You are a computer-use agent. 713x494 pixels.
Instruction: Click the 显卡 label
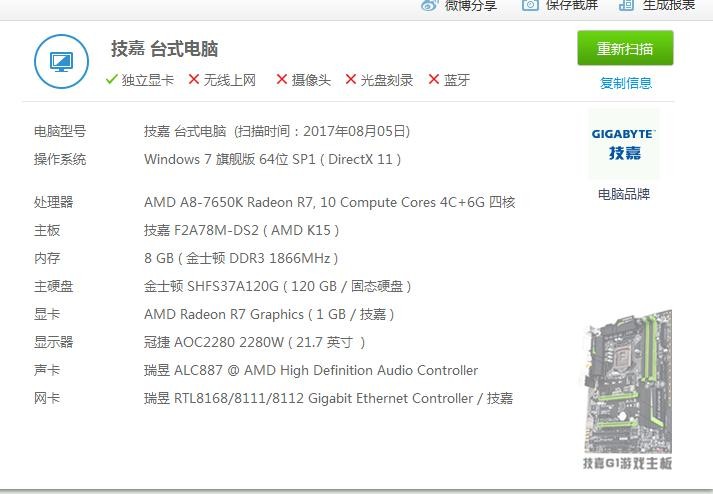click(x=47, y=314)
